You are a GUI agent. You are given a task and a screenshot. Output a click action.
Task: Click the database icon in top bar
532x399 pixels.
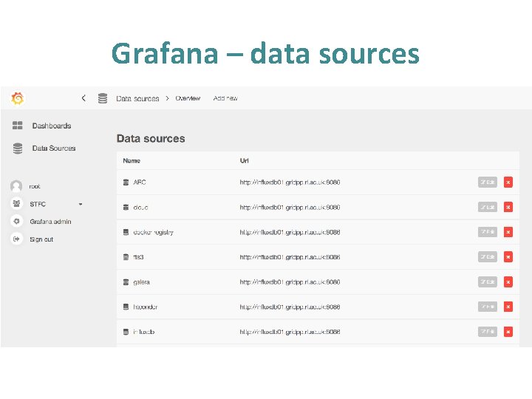[x=103, y=98]
